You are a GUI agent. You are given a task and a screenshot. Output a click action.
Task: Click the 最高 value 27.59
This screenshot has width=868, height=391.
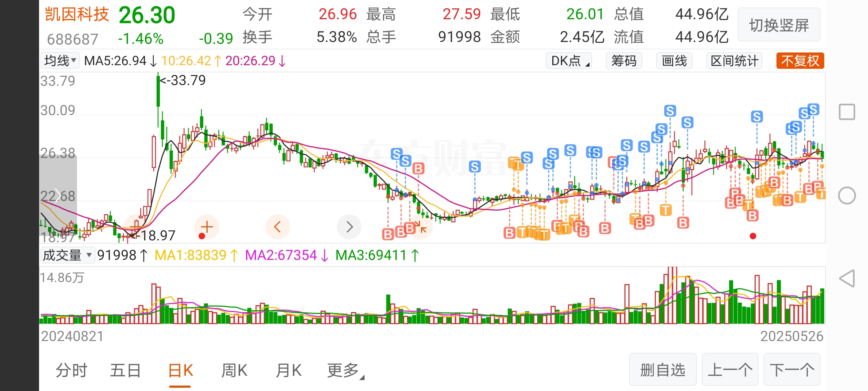click(x=461, y=14)
